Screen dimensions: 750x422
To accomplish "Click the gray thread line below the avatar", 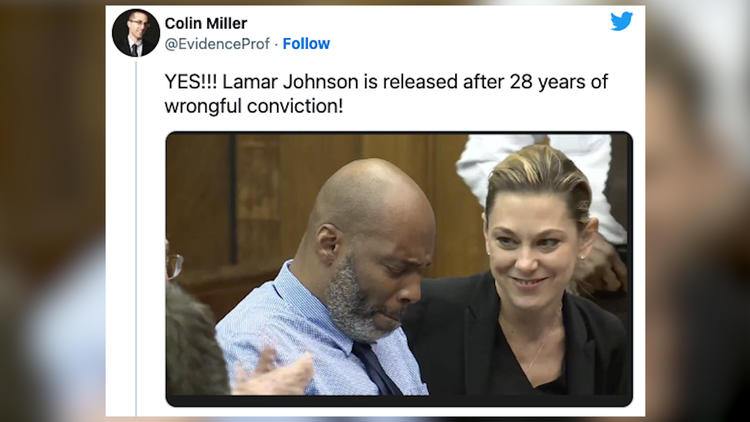I will (x=136, y=238).
